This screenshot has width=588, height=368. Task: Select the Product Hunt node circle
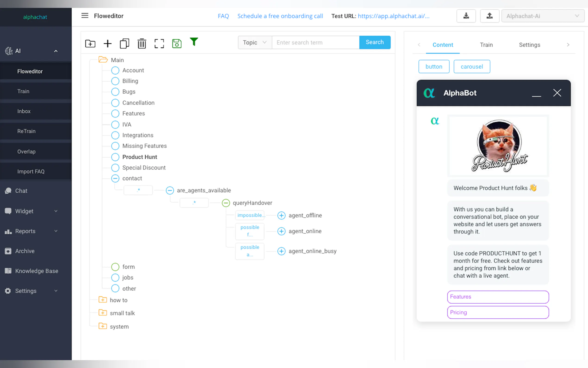[x=115, y=157]
